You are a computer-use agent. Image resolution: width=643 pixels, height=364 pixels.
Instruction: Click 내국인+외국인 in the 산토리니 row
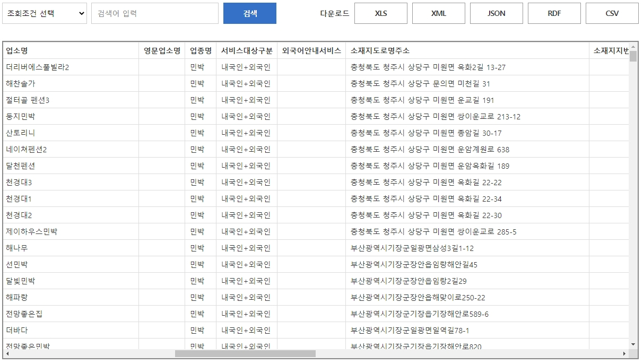pos(246,133)
